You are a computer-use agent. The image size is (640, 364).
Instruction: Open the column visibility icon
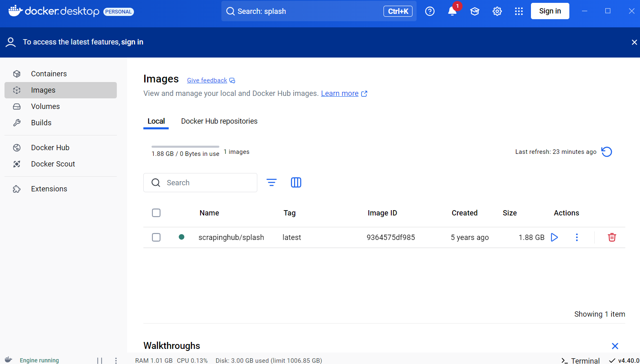296,182
